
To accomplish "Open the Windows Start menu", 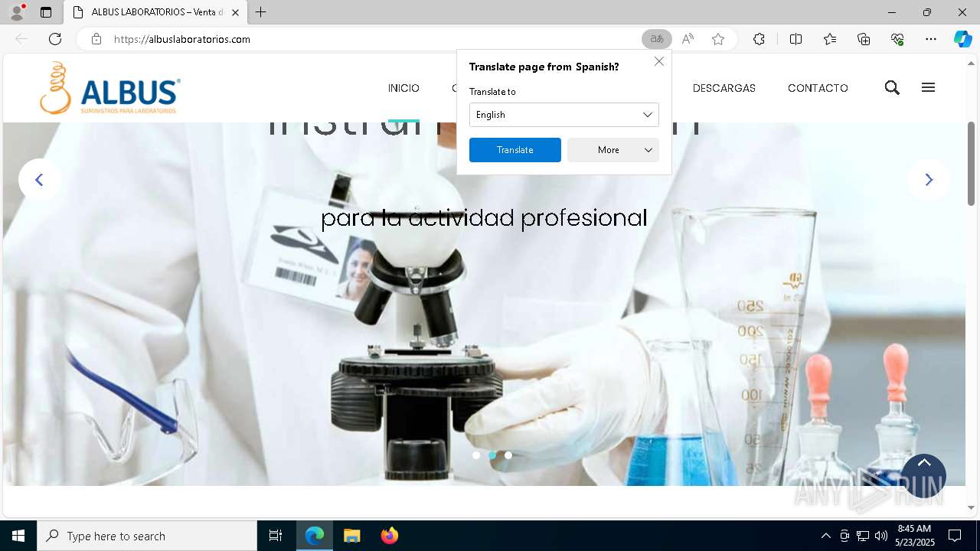I will click(18, 536).
